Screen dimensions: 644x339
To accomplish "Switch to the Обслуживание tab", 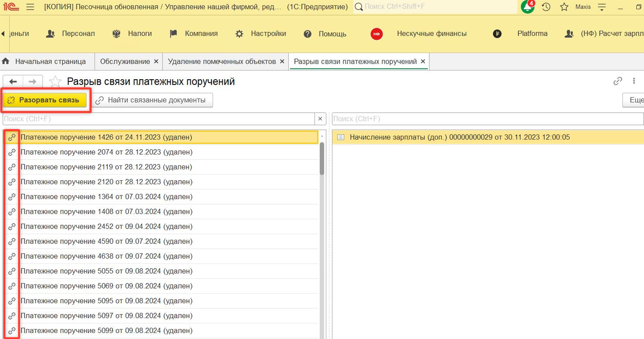I will [x=125, y=62].
